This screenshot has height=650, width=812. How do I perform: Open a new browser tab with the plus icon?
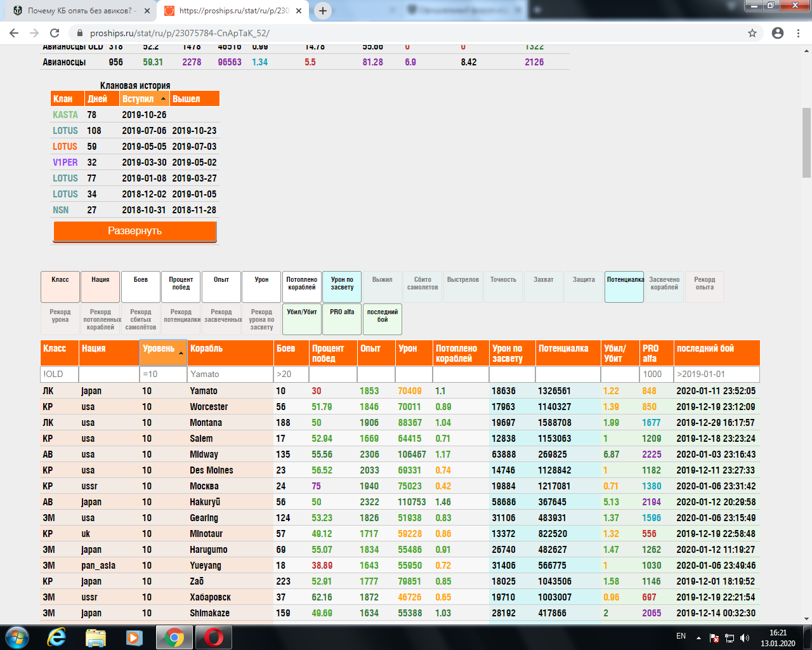(x=323, y=11)
